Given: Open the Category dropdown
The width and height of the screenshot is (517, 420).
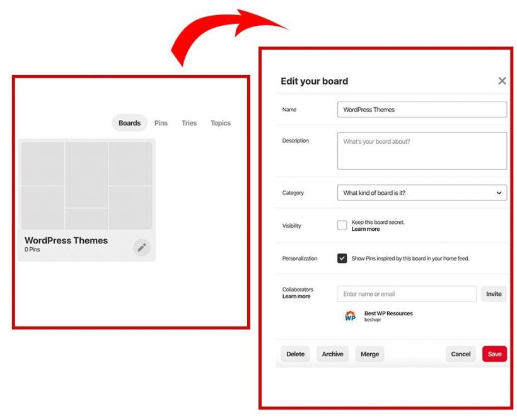Looking at the screenshot, I should coord(422,193).
